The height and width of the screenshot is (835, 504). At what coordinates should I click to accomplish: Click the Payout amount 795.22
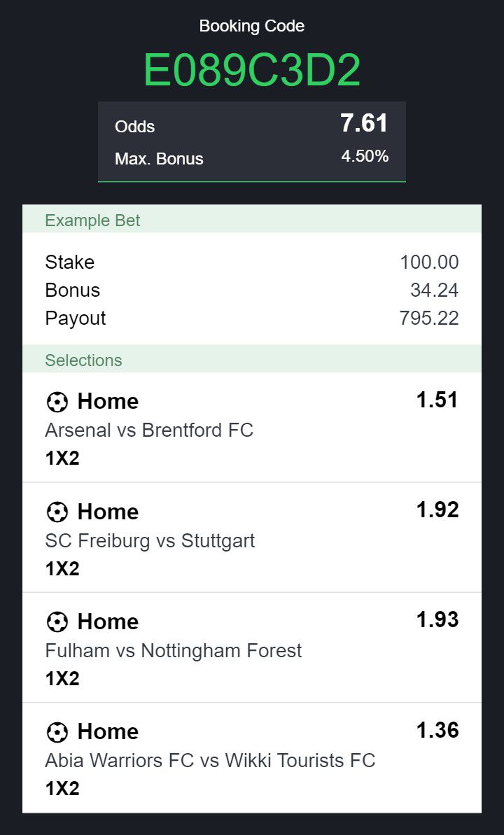pyautogui.click(x=429, y=318)
